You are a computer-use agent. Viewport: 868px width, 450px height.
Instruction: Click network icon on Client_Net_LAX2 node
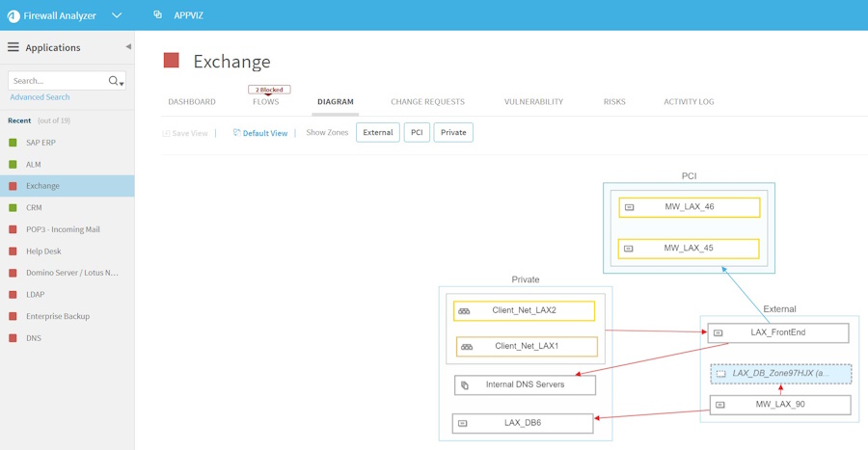464,311
